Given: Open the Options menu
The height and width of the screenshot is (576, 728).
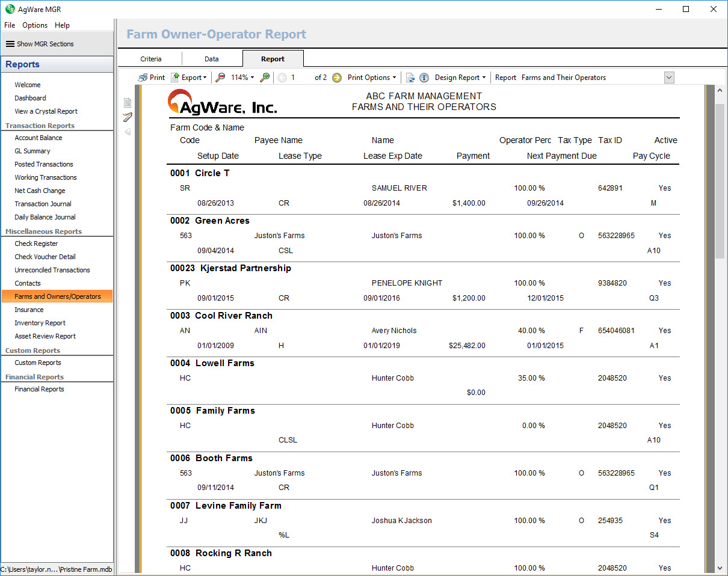Looking at the screenshot, I should click(35, 25).
